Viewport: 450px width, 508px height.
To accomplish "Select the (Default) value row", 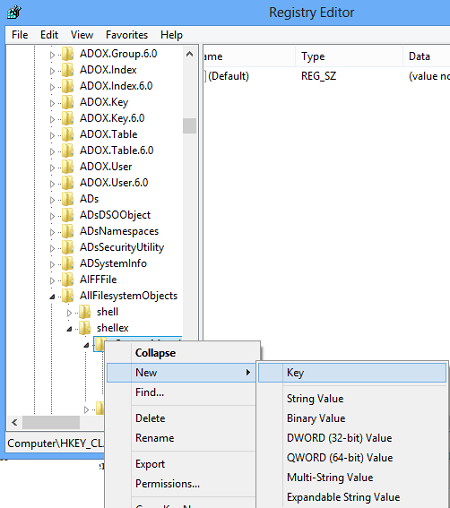I will 327,76.
